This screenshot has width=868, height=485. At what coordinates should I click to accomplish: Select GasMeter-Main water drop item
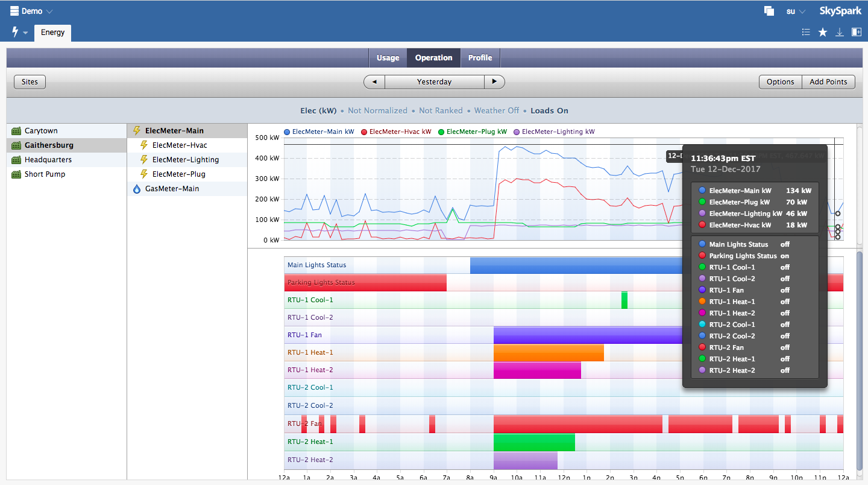click(x=136, y=189)
